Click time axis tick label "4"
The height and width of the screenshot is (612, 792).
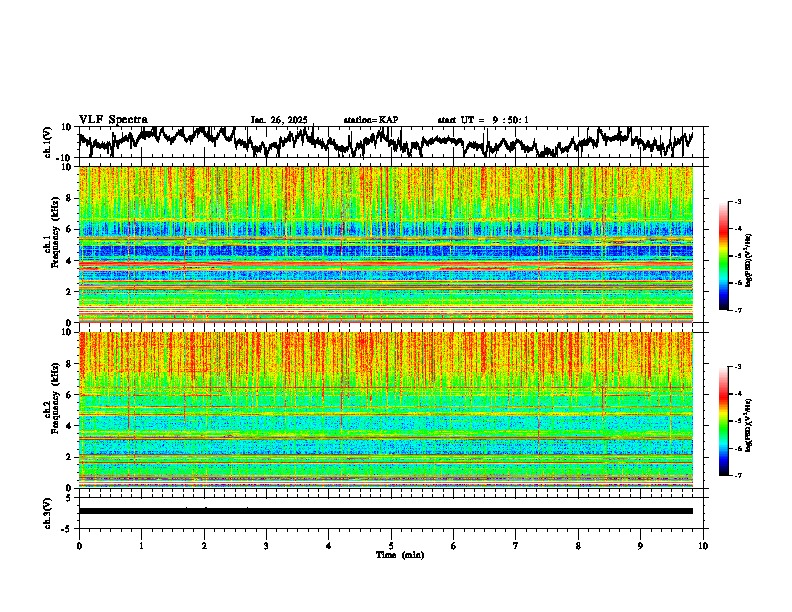328,546
